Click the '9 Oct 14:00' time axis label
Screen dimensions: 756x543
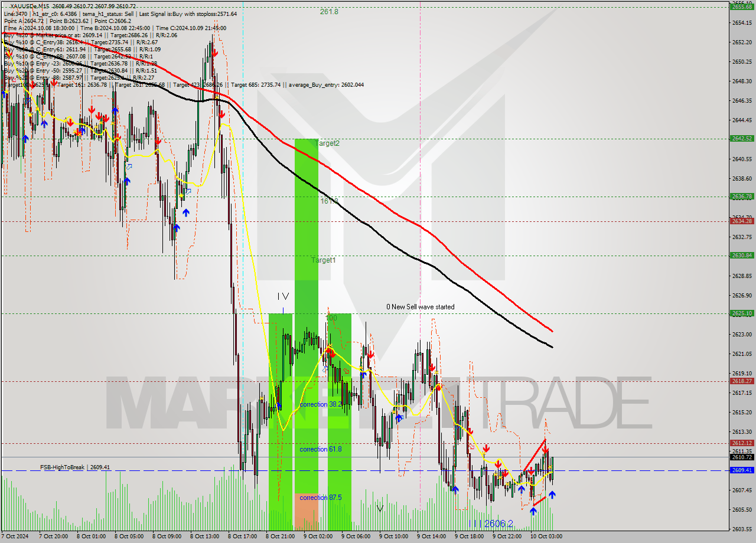431,537
